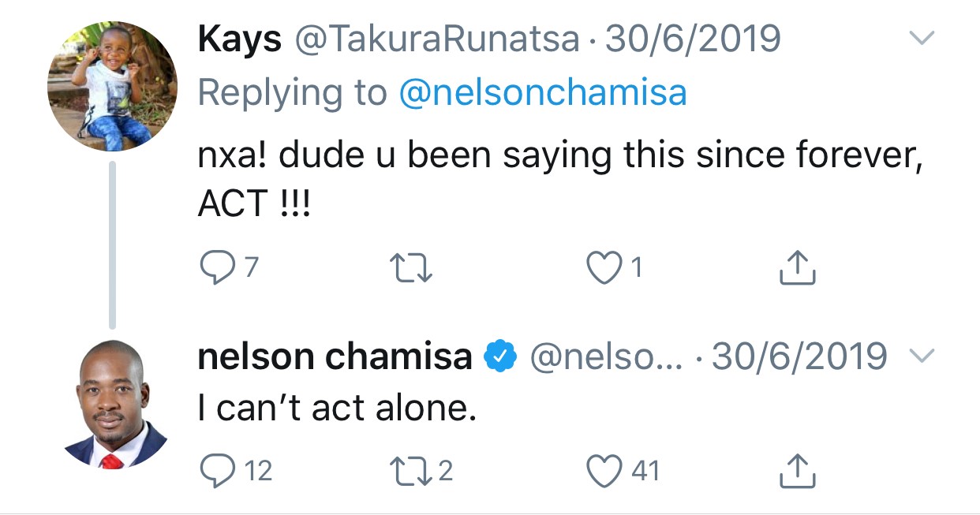
Task: Share Kays' tweet via share icon
Action: (797, 268)
